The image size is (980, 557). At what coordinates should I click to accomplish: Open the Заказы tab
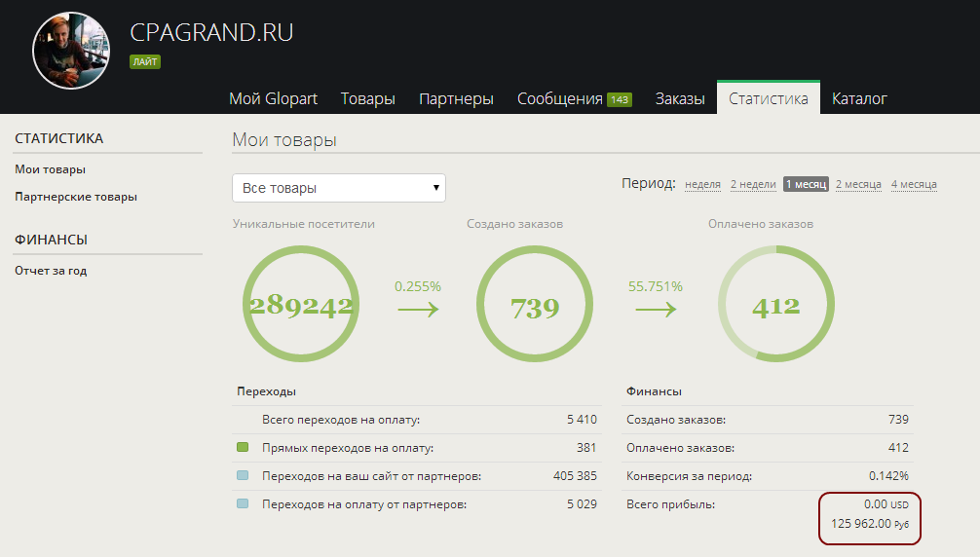pos(680,98)
